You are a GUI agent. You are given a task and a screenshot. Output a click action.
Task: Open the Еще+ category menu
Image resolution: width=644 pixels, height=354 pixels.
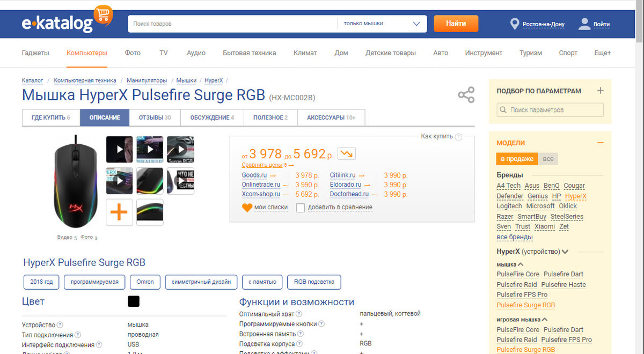point(603,53)
